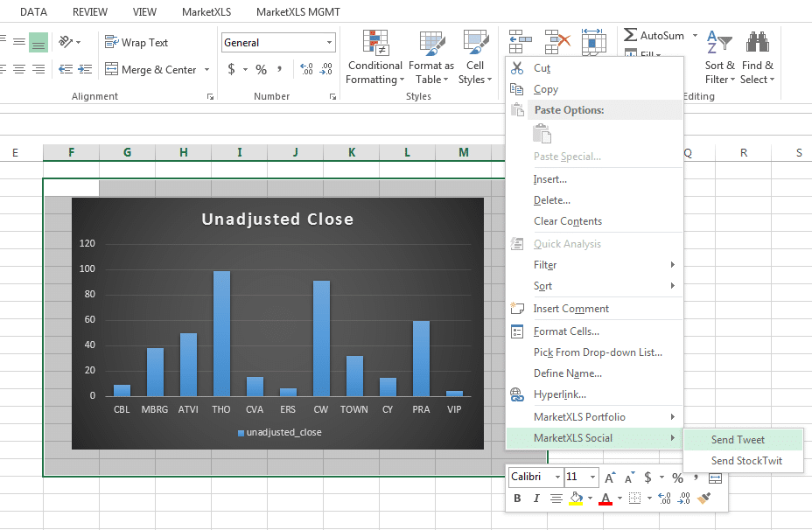The image size is (812, 530).
Task: Increase decimal icon in ribbon Number group
Action: pyautogui.click(x=306, y=69)
